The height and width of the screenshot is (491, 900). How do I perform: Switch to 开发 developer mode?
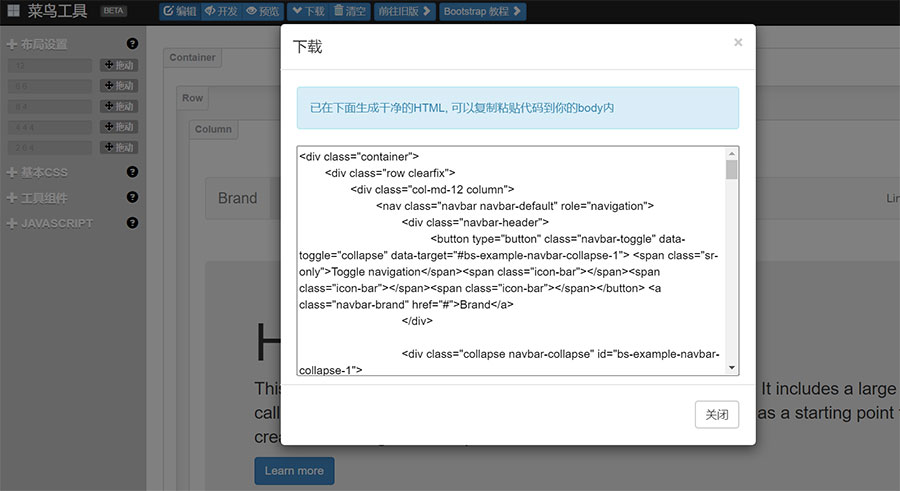221,12
